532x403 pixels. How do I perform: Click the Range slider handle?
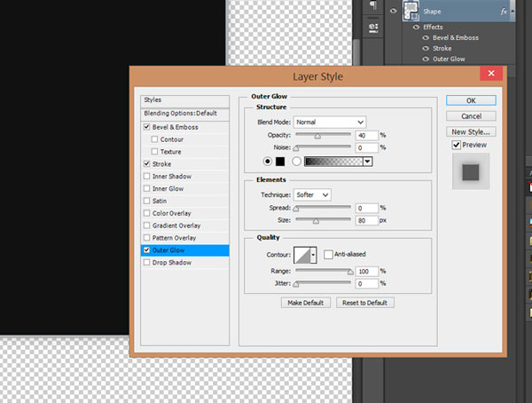[x=350, y=273]
